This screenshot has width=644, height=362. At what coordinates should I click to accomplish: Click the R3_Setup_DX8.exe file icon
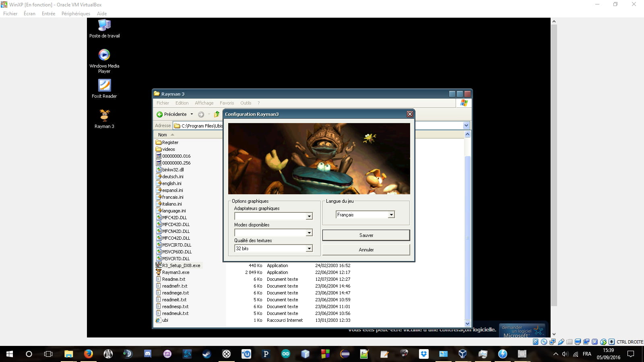159,265
